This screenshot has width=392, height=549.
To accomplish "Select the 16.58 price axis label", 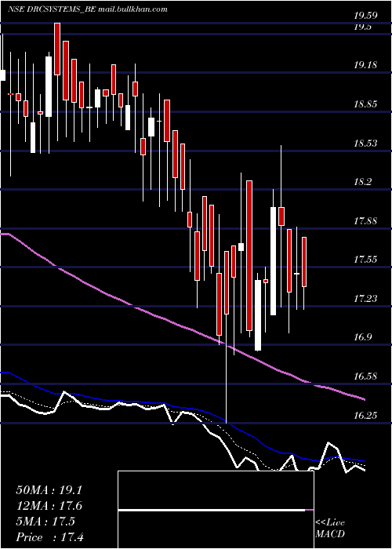I will (365, 376).
